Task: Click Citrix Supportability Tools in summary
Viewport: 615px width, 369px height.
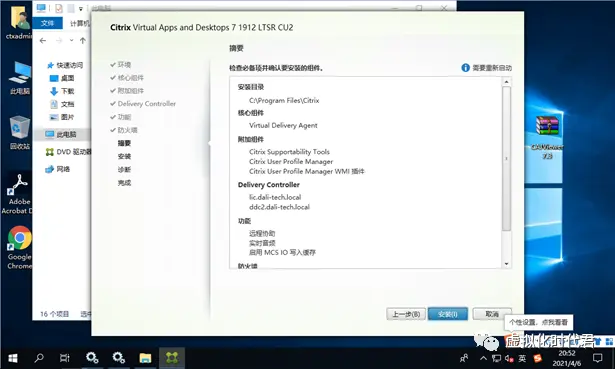Action: 289,152
